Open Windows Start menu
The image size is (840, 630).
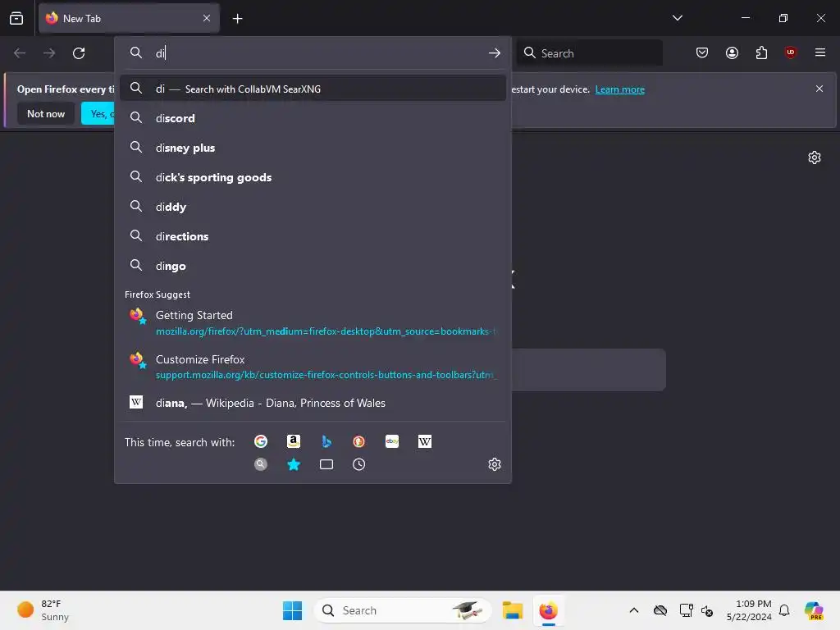pyautogui.click(x=293, y=610)
